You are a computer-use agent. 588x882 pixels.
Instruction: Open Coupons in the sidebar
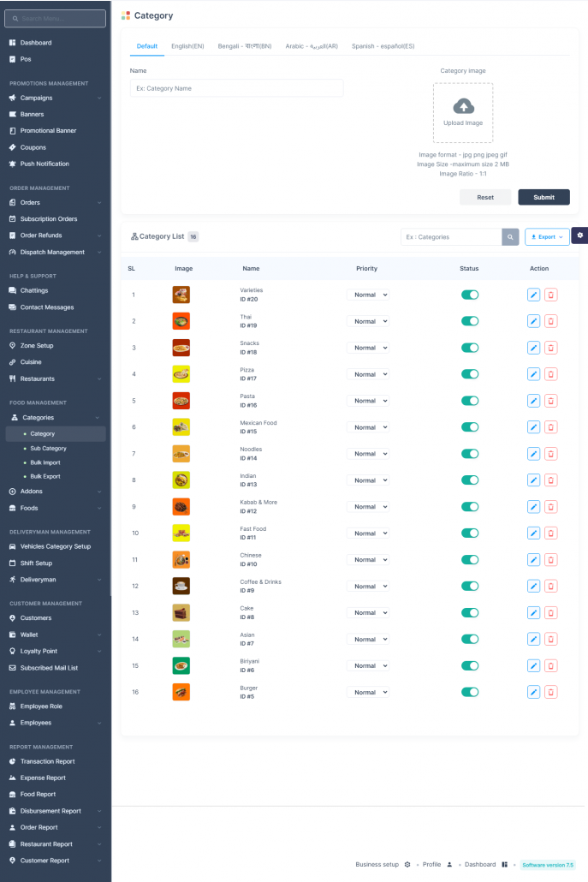point(33,147)
